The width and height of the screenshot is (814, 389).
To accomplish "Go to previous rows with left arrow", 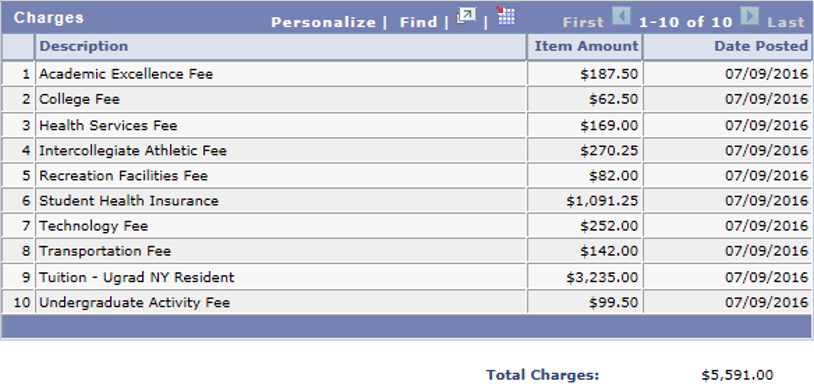I will point(621,16).
